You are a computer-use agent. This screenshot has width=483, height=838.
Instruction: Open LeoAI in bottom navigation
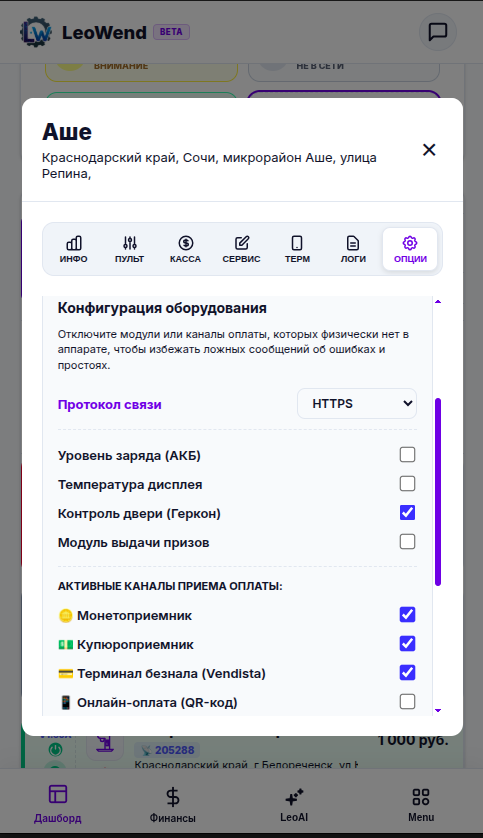pos(294,803)
